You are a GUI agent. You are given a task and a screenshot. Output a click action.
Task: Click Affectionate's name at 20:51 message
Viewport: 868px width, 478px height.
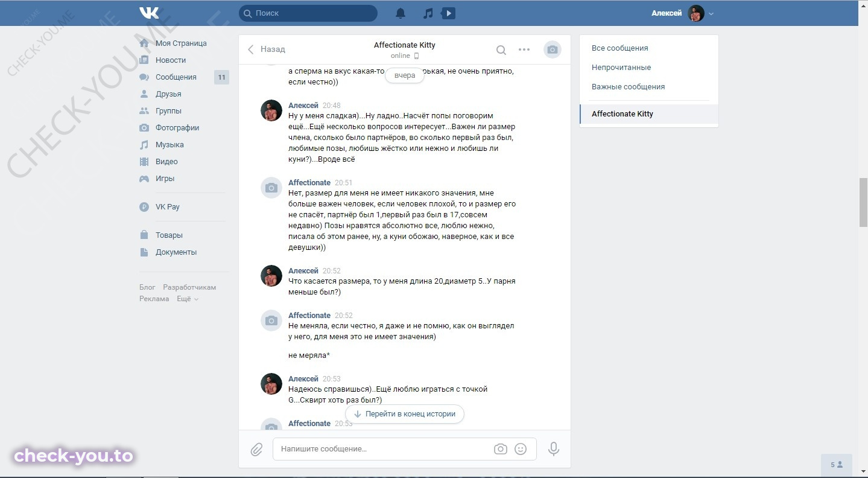tap(309, 183)
